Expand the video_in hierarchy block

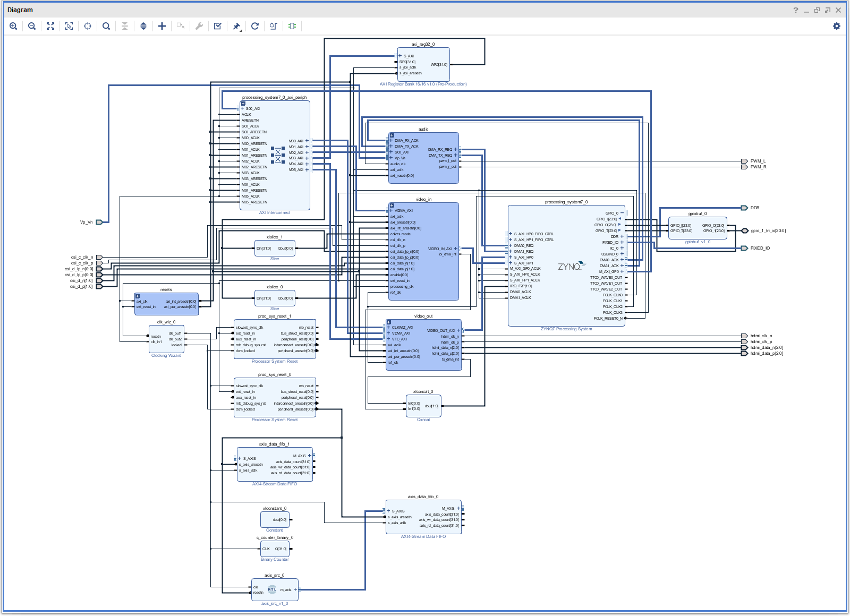click(392, 206)
